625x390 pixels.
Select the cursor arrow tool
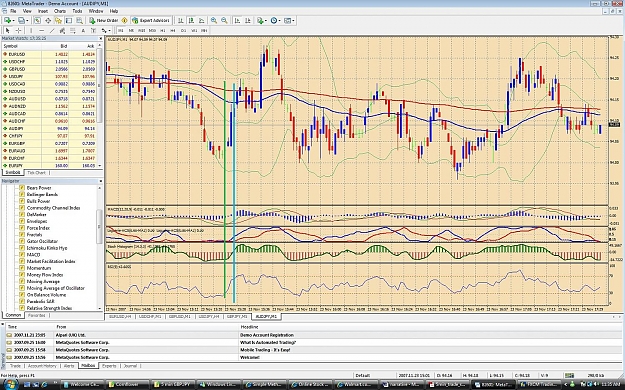(x=8, y=30)
